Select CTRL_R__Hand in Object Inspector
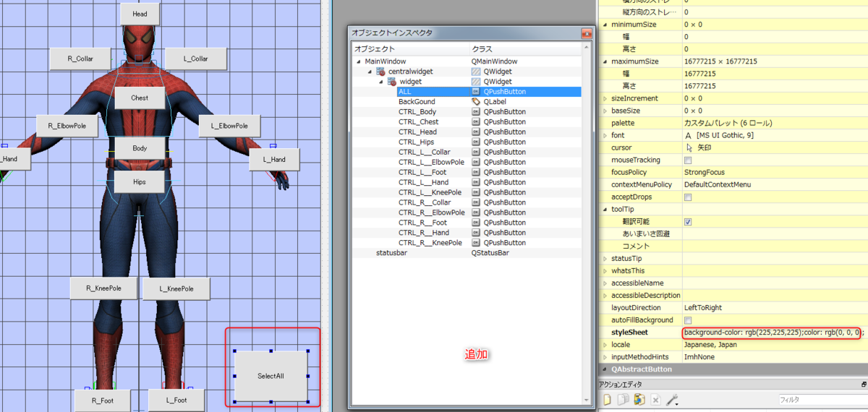 click(467, 233)
